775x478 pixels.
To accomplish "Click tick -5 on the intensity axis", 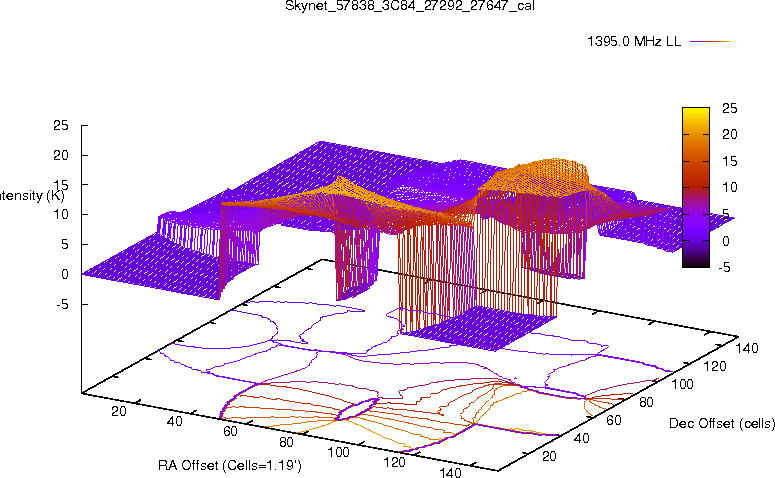I will pos(62,304).
